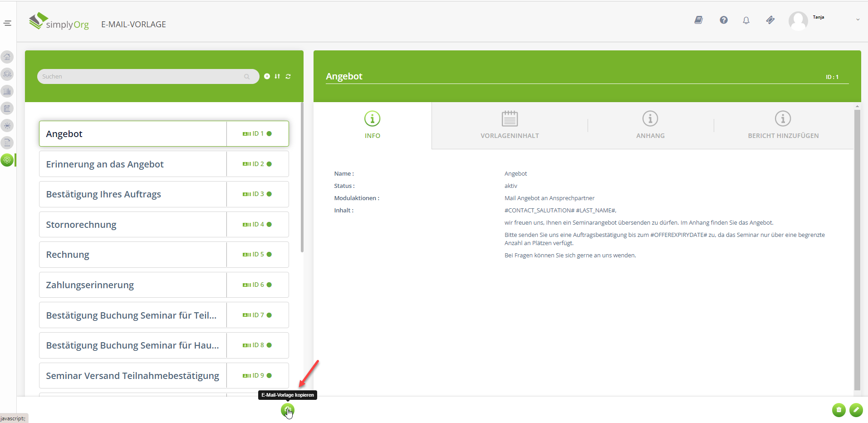This screenshot has width=868, height=423.
Task: Expand the Tanja user dropdown
Action: coord(858,20)
